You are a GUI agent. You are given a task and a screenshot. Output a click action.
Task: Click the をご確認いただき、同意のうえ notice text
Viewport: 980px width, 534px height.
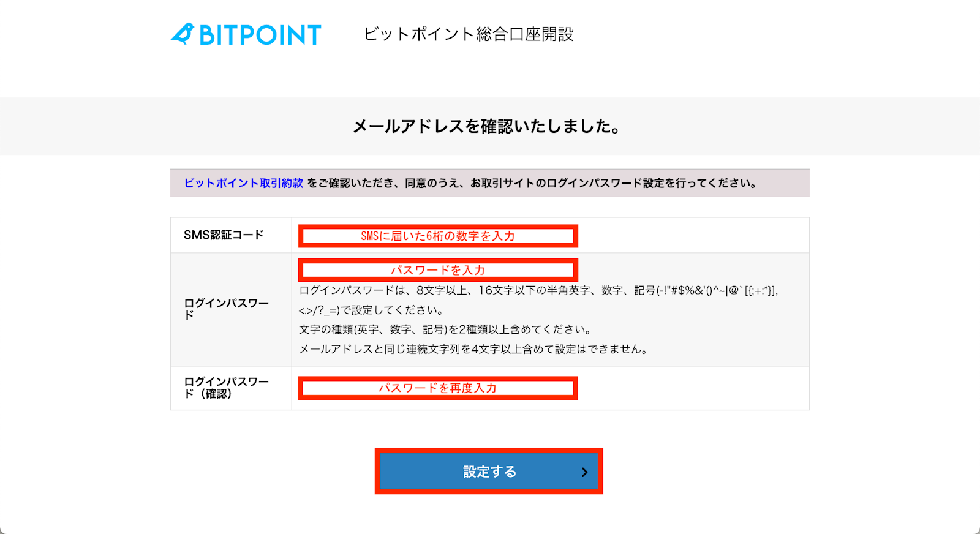[386, 183]
